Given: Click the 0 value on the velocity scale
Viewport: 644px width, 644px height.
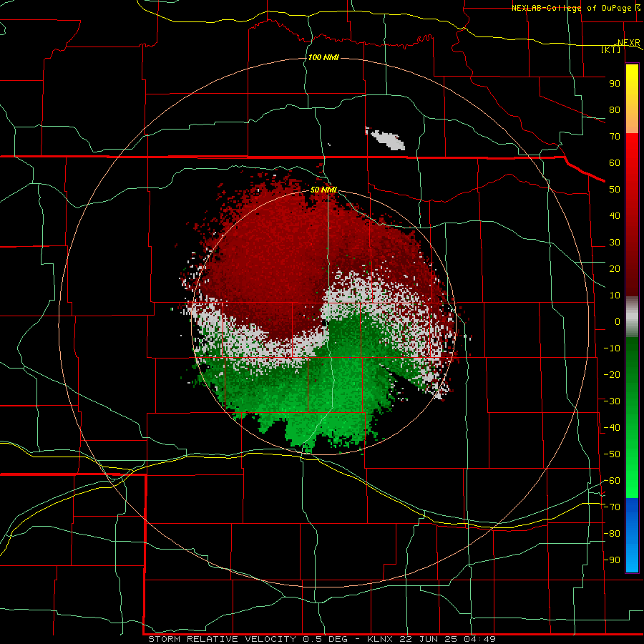Looking at the screenshot, I should [x=618, y=322].
